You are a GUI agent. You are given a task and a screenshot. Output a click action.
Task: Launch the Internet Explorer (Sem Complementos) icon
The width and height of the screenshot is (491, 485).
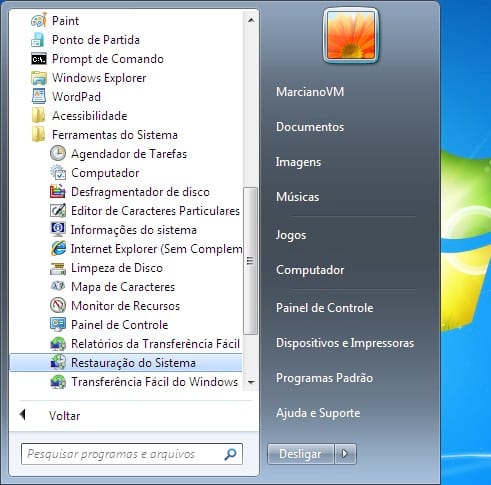pos(58,249)
